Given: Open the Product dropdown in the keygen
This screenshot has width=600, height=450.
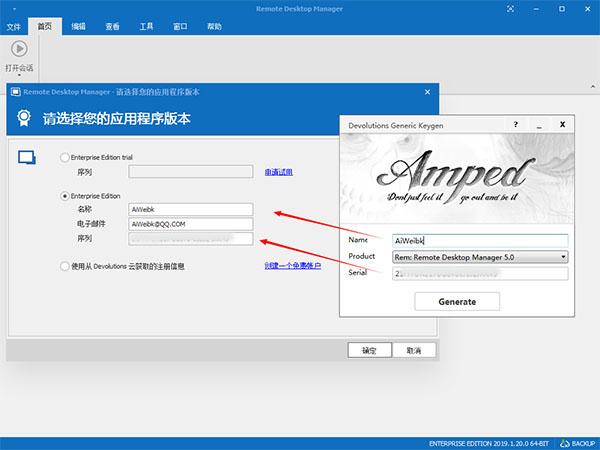Looking at the screenshot, I should pyautogui.click(x=480, y=257).
